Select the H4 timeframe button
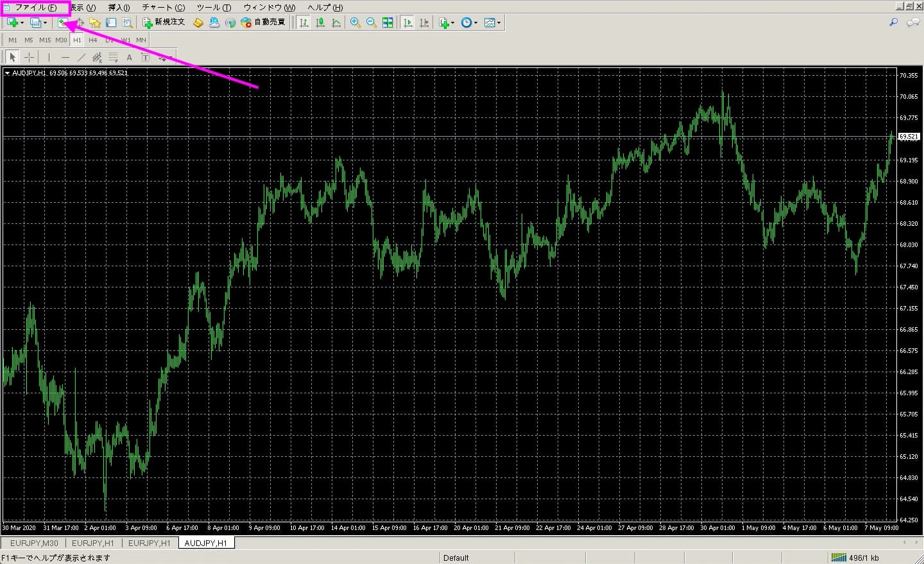Viewport: 924px width, 564px height. [x=93, y=40]
